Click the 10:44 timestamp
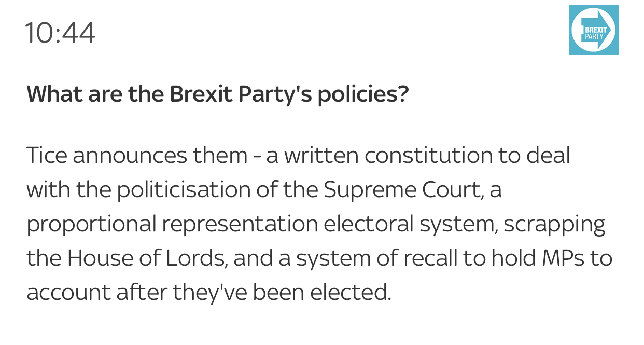644x345 pixels. (x=60, y=33)
